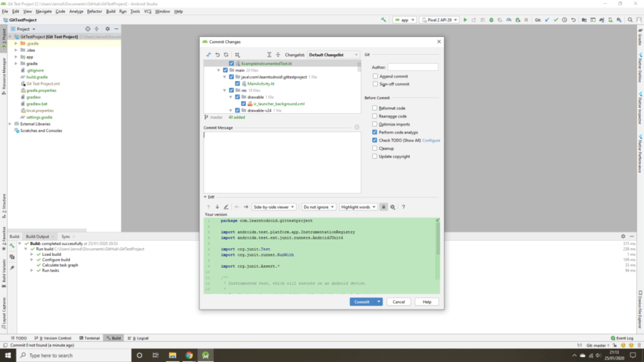Click the Configure link beside Check TODO
Viewport: 644px width, 362px height.
(431, 141)
